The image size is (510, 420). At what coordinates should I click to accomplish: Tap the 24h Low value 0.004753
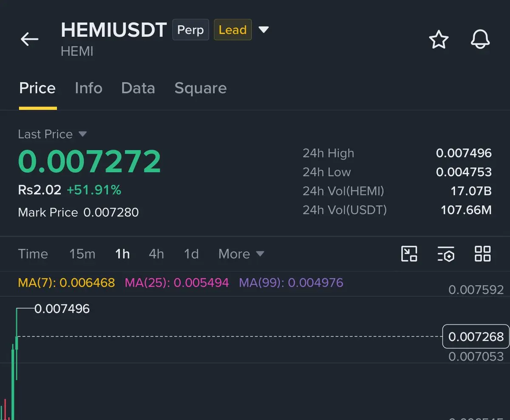pyautogui.click(x=464, y=172)
